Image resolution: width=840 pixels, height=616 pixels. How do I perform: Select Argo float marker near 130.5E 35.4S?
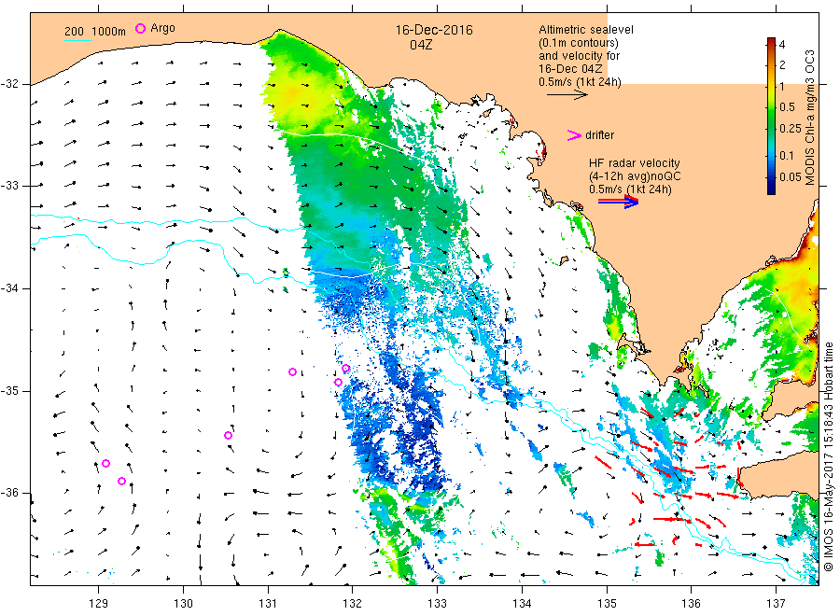pyautogui.click(x=228, y=436)
